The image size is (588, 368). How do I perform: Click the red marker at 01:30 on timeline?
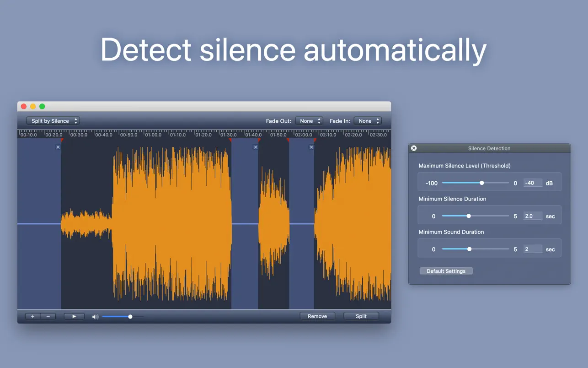pos(231,140)
